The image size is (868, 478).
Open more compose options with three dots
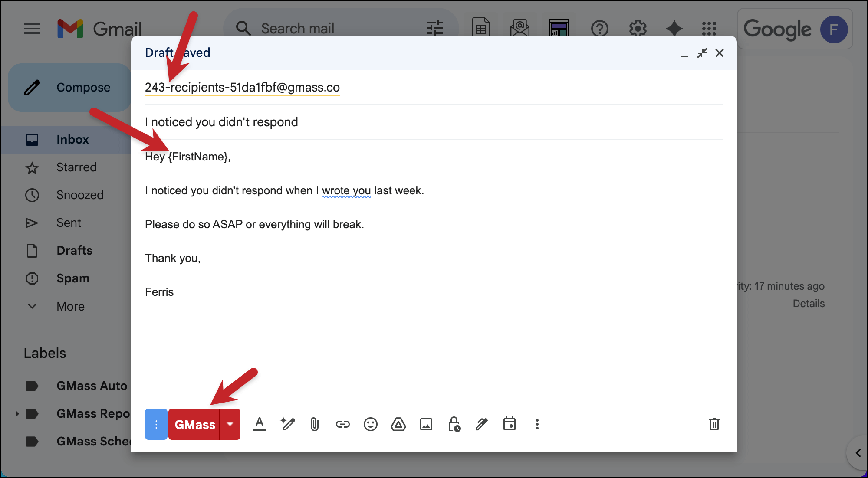tap(537, 424)
